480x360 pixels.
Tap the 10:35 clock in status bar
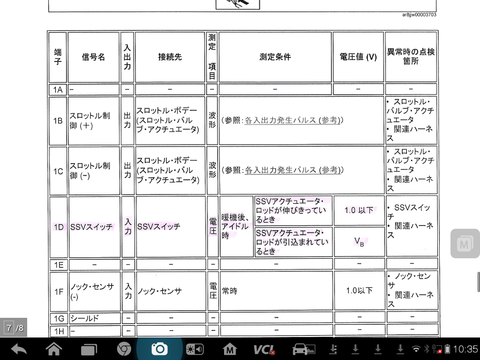466,349
